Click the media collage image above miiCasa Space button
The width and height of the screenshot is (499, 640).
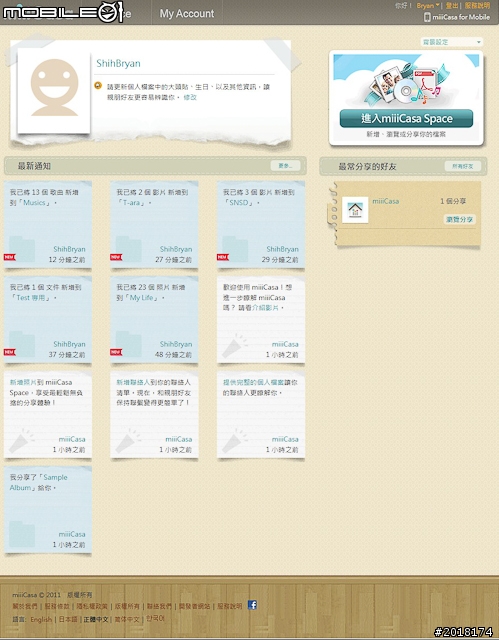coord(406,82)
